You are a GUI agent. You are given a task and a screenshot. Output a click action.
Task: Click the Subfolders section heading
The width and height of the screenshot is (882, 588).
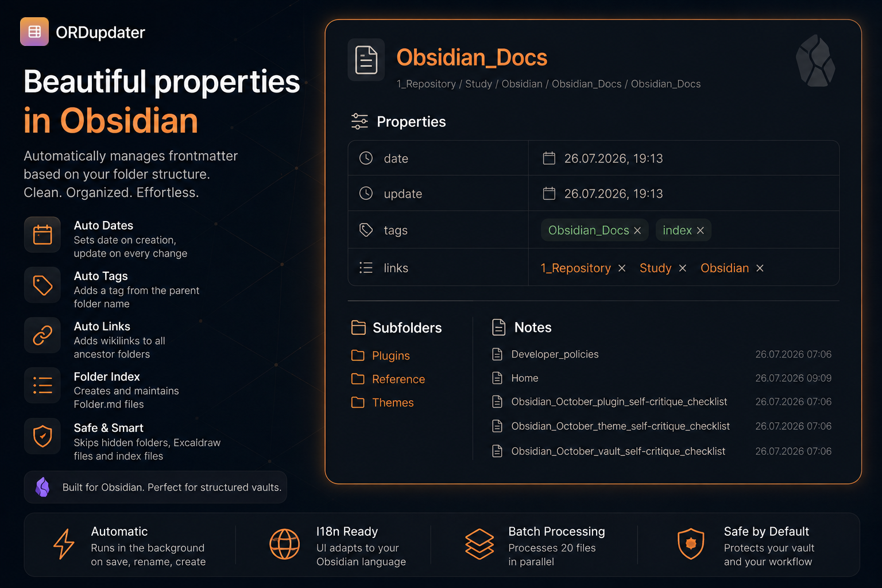[407, 328]
